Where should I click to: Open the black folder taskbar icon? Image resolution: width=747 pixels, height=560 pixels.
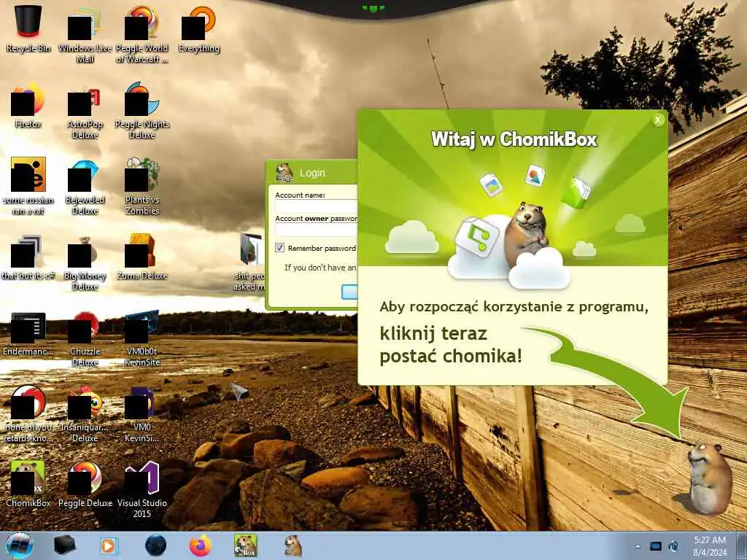[64, 545]
